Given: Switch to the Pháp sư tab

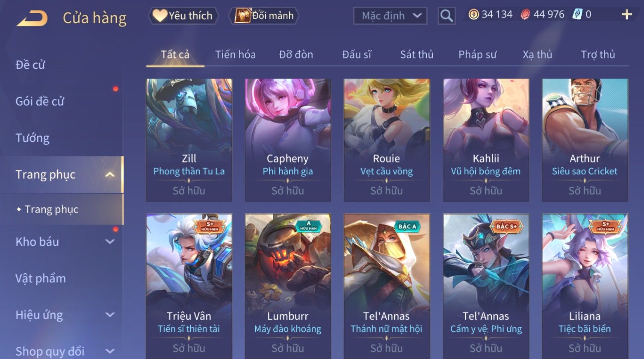Looking at the screenshot, I should click(477, 55).
